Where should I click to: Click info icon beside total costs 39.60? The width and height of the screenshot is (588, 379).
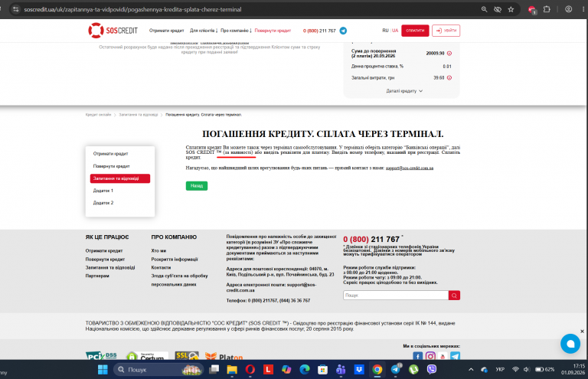(x=449, y=77)
